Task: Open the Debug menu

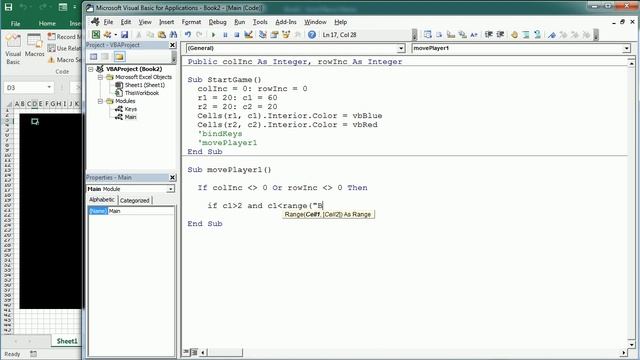Action: (217, 22)
